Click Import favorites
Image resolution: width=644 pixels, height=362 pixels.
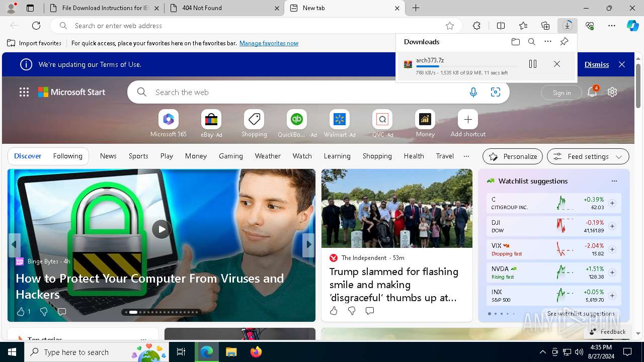pos(34,43)
